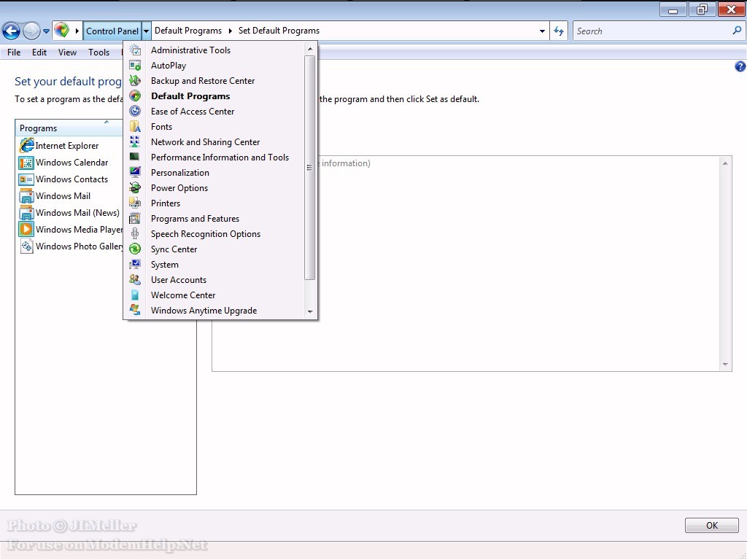
Task: Click the Speech Recognition microphone icon
Action: point(135,234)
